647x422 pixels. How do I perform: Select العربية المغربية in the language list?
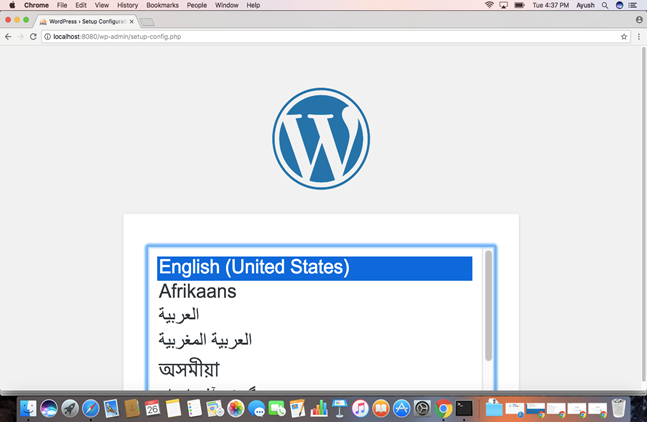click(314, 340)
